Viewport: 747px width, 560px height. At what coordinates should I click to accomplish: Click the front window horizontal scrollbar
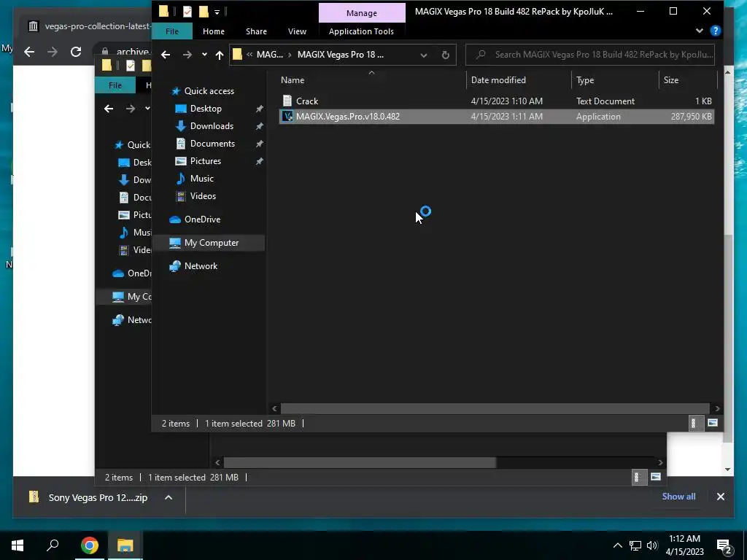495,408
